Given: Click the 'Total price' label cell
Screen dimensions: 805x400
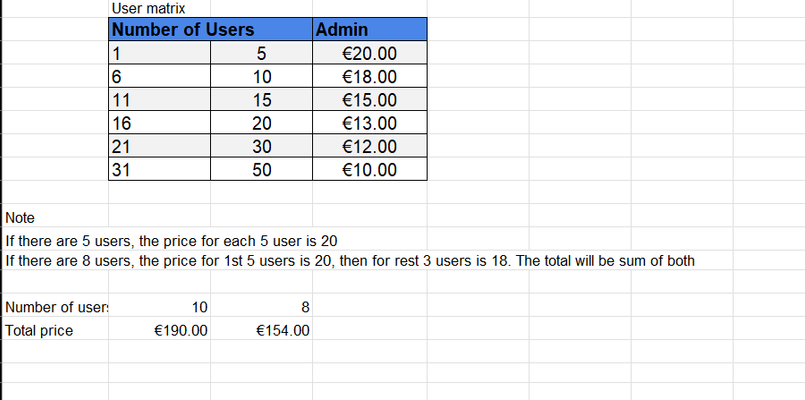Looking at the screenshot, I should coord(55,330).
